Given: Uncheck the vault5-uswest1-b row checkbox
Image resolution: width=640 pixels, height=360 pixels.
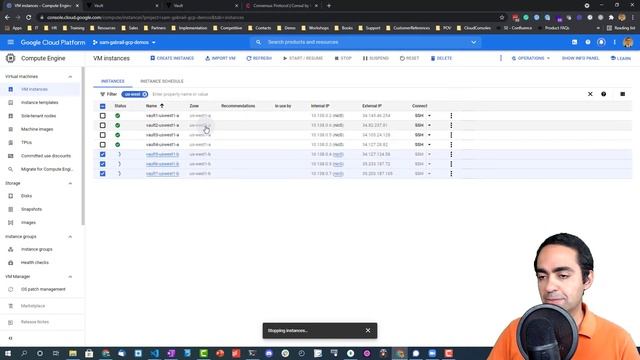Looking at the screenshot, I should point(102,154).
